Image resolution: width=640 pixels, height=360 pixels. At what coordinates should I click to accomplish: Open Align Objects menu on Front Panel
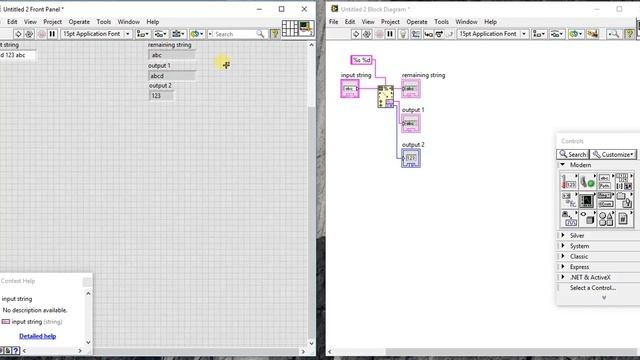click(142, 34)
